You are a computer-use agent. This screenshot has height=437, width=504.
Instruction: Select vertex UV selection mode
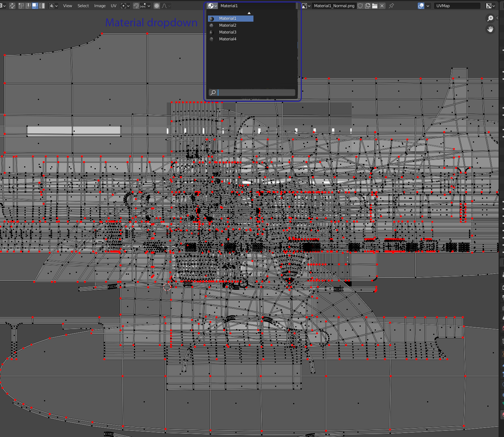(x=21, y=6)
